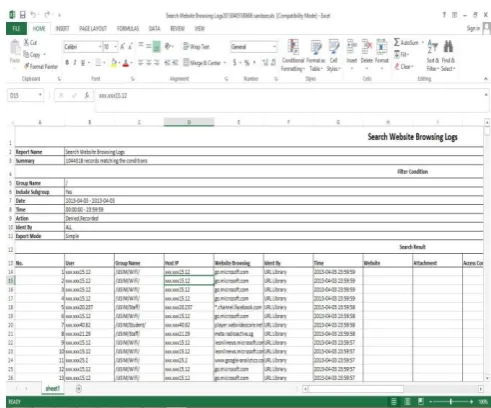Screen dimensions: 491x408
Task: Activate the Format Painter brush
Action: 40,66
